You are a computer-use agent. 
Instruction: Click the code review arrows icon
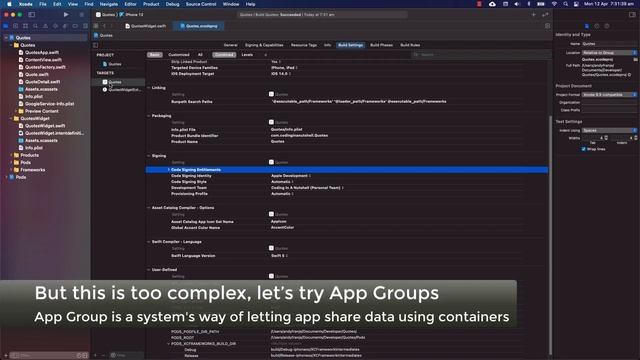click(x=545, y=15)
